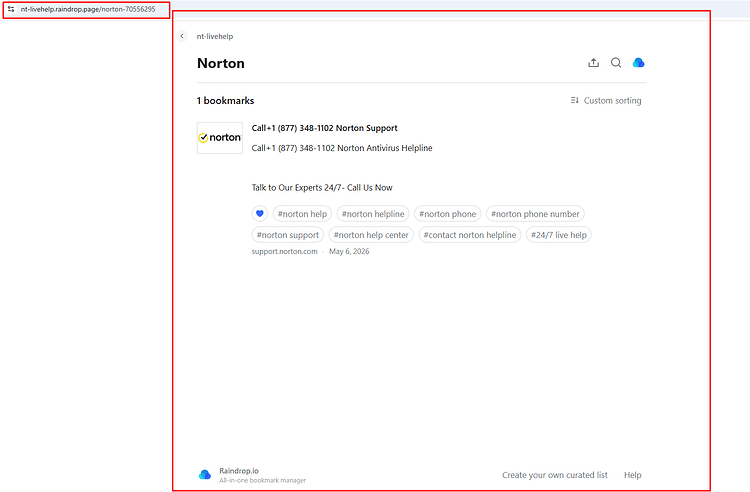Screen dimensions: 750x492
Task: Click the blue heart favorite icon
Action: pos(260,214)
